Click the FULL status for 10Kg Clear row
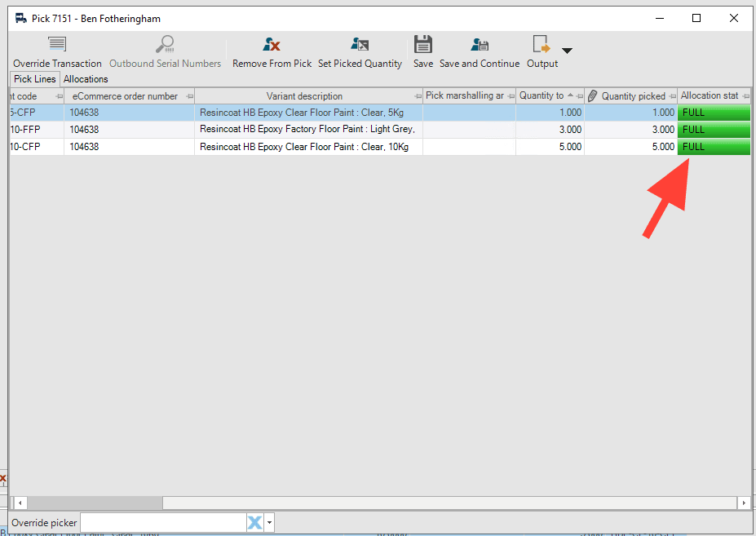The image size is (756, 536). tap(714, 147)
